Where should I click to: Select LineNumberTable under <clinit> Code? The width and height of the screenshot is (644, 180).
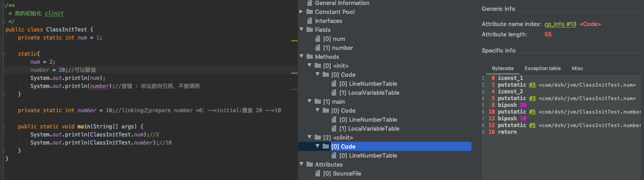tap(368, 156)
